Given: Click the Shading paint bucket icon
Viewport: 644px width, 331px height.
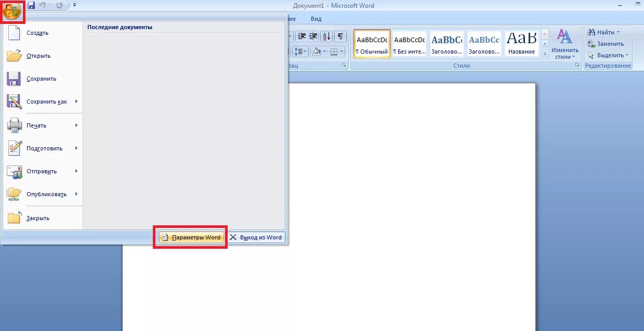Looking at the screenshot, I should coord(316,52).
